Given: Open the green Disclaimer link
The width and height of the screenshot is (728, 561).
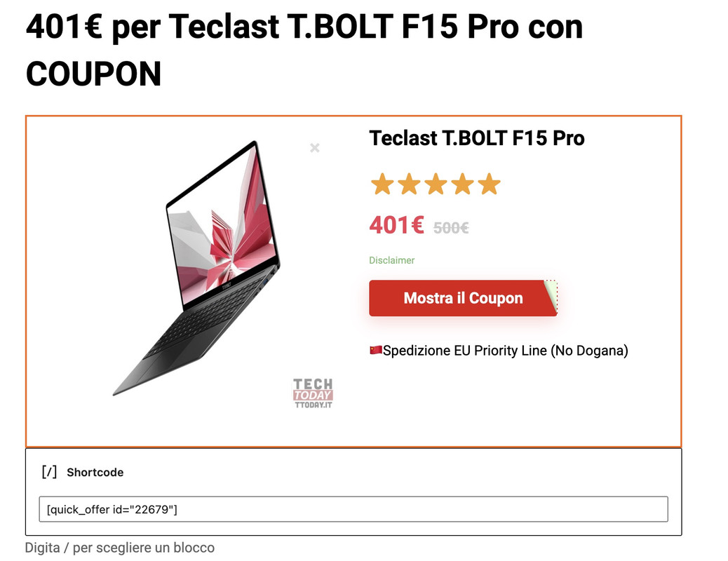Looking at the screenshot, I should tap(391, 260).
